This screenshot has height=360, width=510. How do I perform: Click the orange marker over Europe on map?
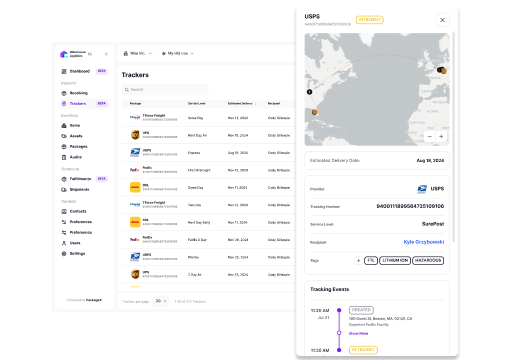[444, 71]
